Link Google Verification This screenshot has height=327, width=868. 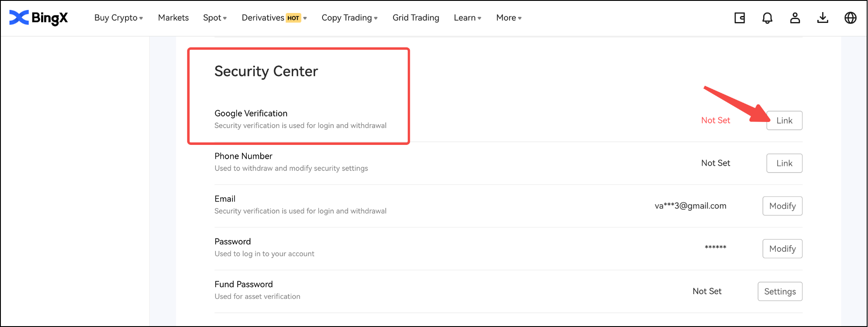[784, 121]
